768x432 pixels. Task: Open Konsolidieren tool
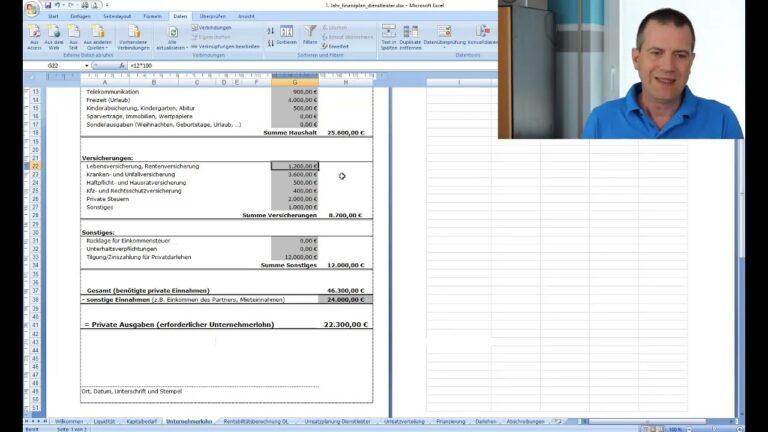click(482, 35)
